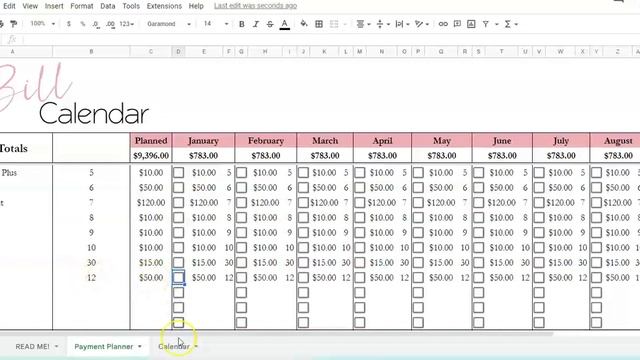Open the Garamond font dropdown
This screenshot has height=360, width=640.
coord(169,24)
